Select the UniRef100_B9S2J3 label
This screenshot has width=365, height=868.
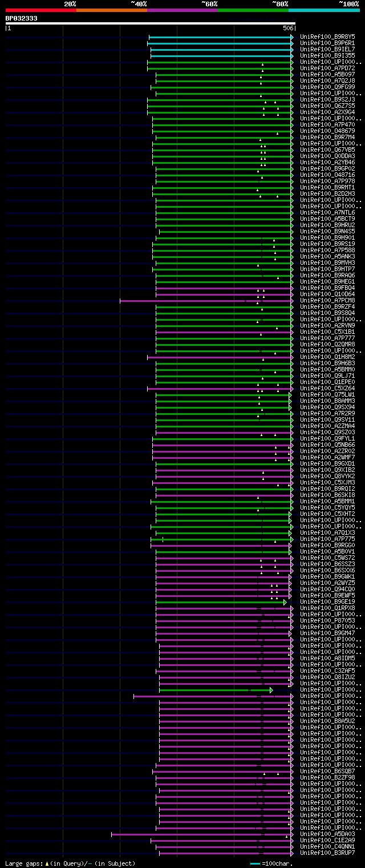tap(327, 99)
